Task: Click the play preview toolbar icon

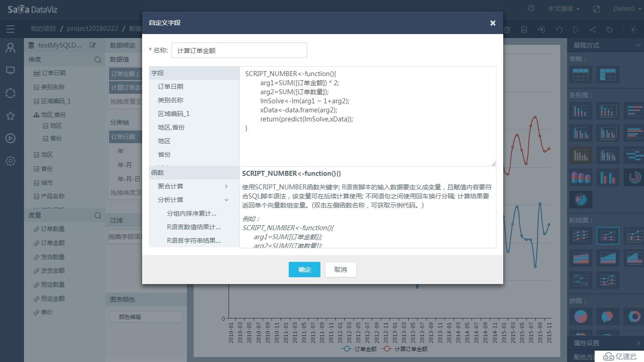Action: pyautogui.click(x=576, y=29)
